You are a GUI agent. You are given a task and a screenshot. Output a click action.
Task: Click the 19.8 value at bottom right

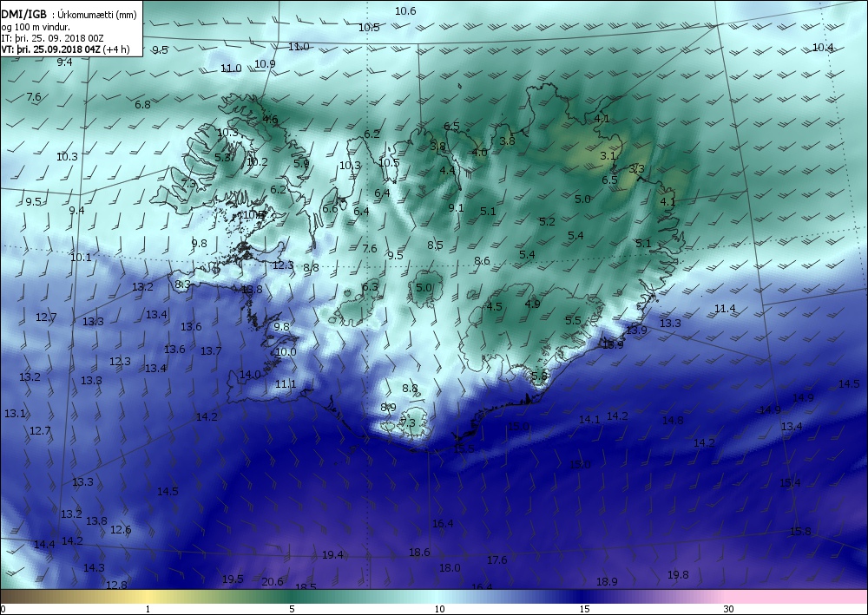[x=678, y=574]
